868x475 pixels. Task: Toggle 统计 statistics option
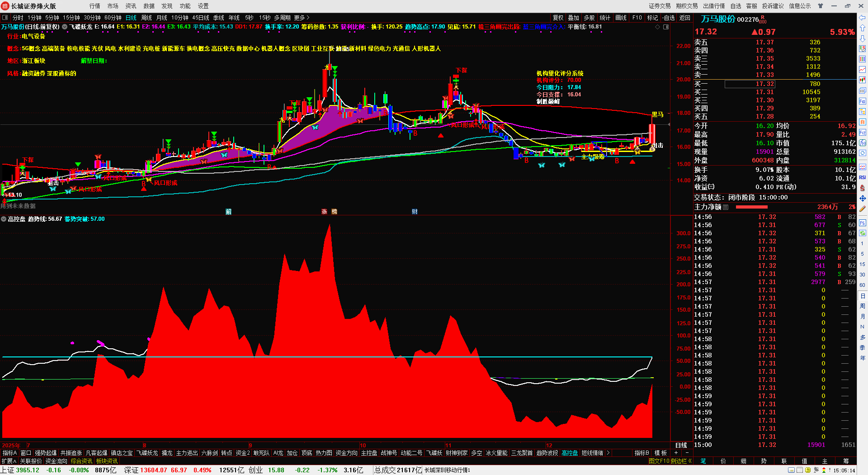[605, 18]
